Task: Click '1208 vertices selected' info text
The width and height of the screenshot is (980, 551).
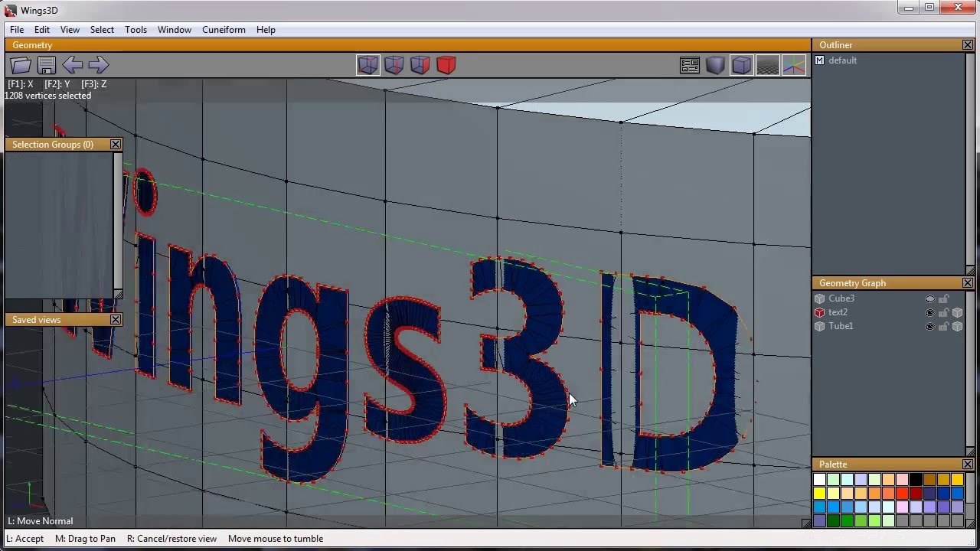Action: (x=48, y=96)
